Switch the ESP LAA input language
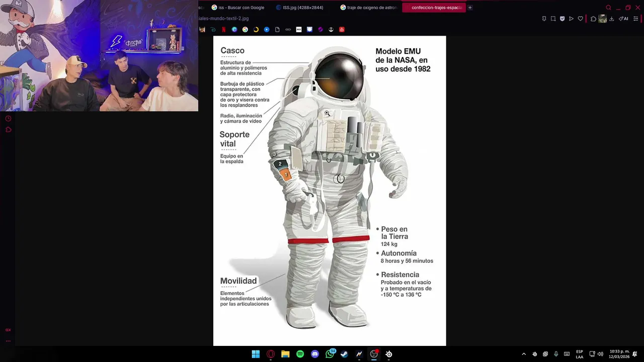Screen dimensions: 644x362 tap(580, 354)
